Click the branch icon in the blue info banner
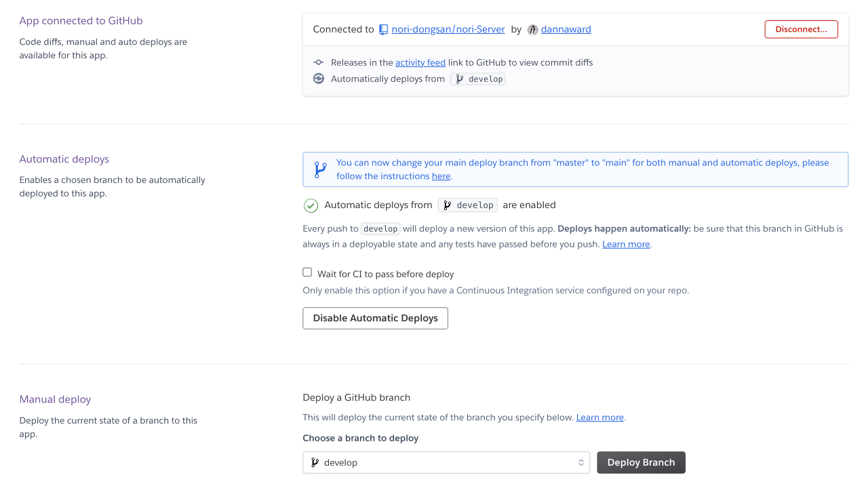Viewport: 868px width, 486px height. (x=320, y=169)
